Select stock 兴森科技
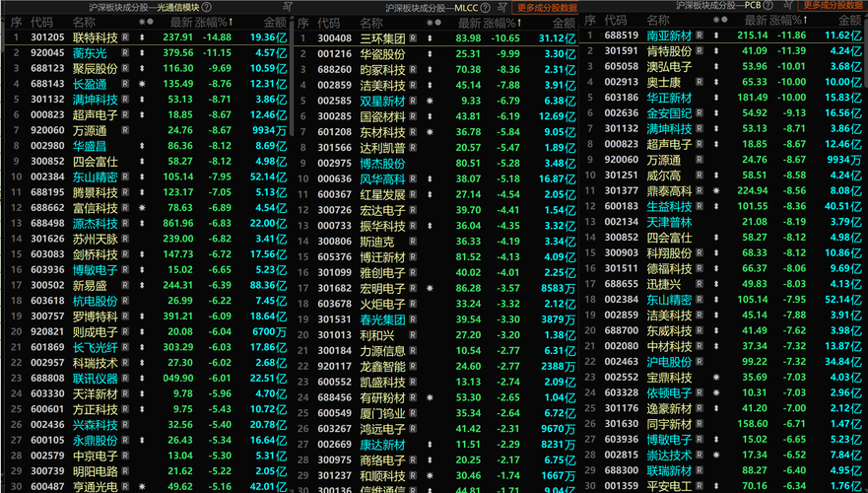This screenshot has width=868, height=493. click(x=96, y=425)
